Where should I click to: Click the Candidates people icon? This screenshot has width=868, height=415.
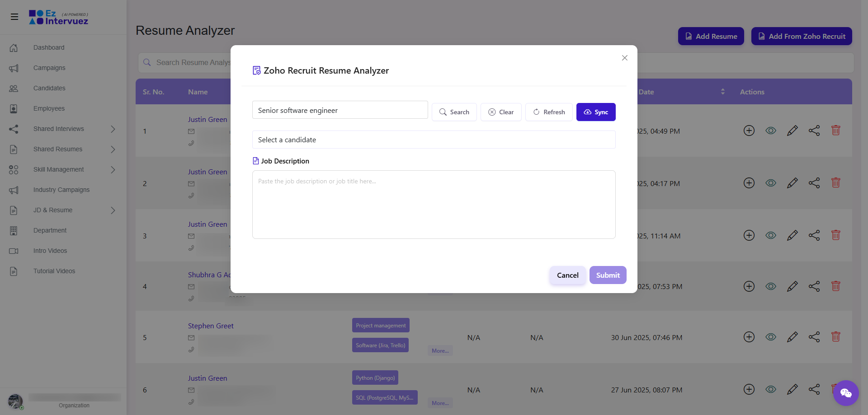point(14,89)
